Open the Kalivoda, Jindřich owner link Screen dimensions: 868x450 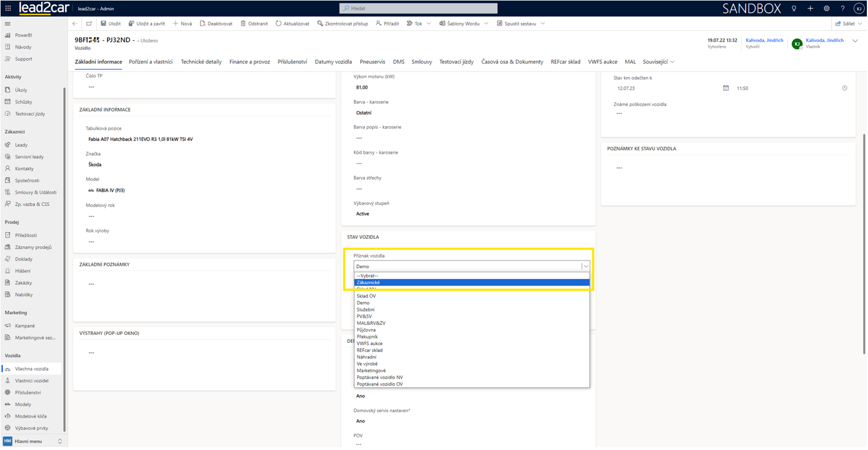(824, 41)
